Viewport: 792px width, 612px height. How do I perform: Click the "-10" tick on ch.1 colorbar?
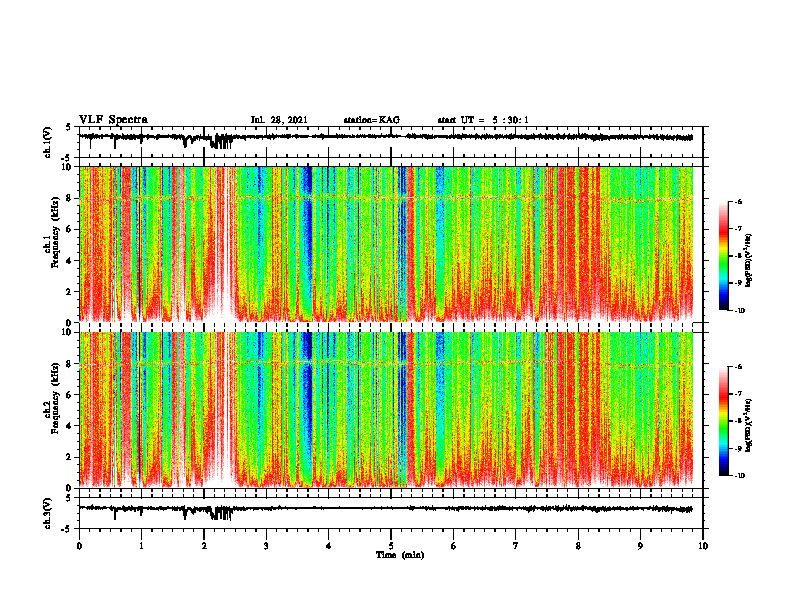(739, 311)
